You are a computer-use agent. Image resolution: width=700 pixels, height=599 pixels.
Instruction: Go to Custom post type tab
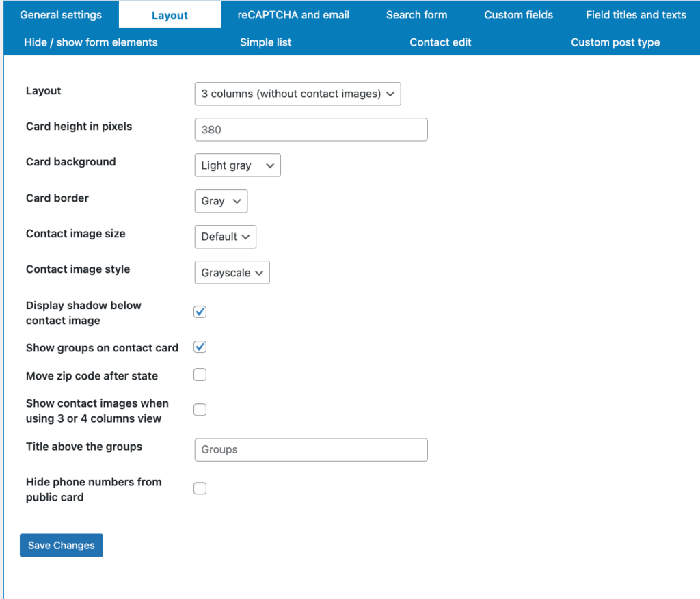pos(615,42)
